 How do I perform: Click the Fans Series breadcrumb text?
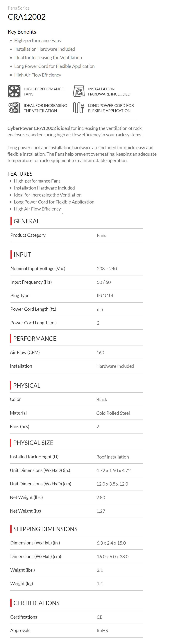[19, 8]
